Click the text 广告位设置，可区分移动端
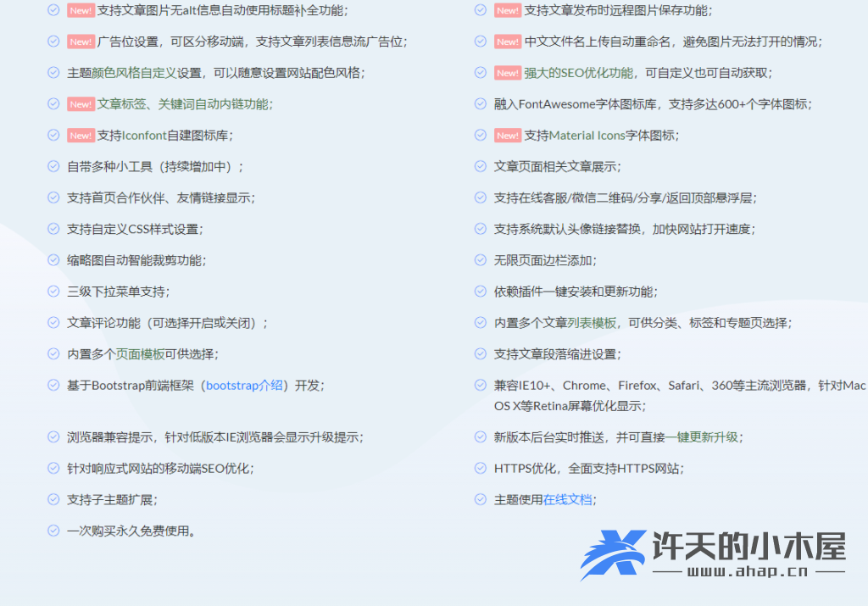The height and width of the screenshot is (606, 868). (170, 42)
